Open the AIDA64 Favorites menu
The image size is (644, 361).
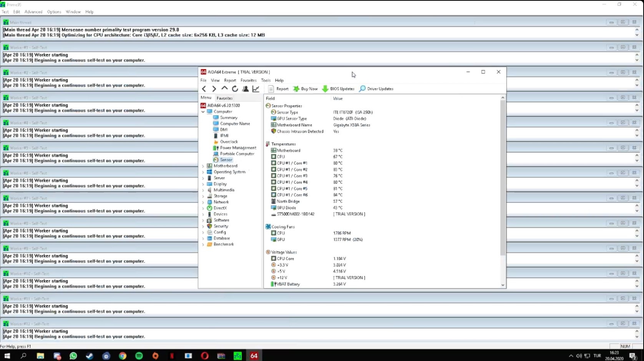248,80
